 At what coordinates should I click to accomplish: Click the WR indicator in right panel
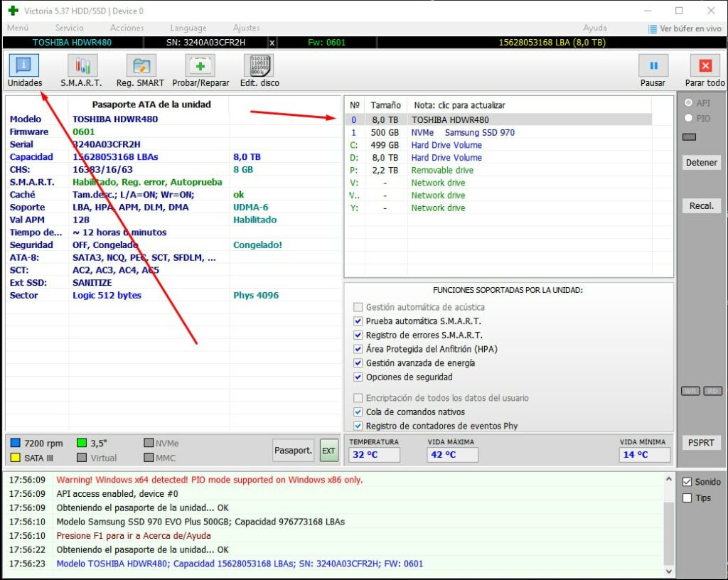tap(690, 391)
